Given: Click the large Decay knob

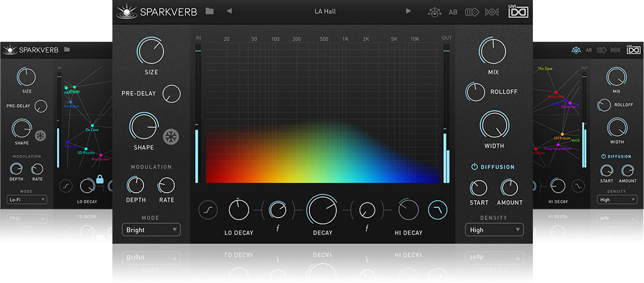Looking at the screenshot, I should click(323, 210).
